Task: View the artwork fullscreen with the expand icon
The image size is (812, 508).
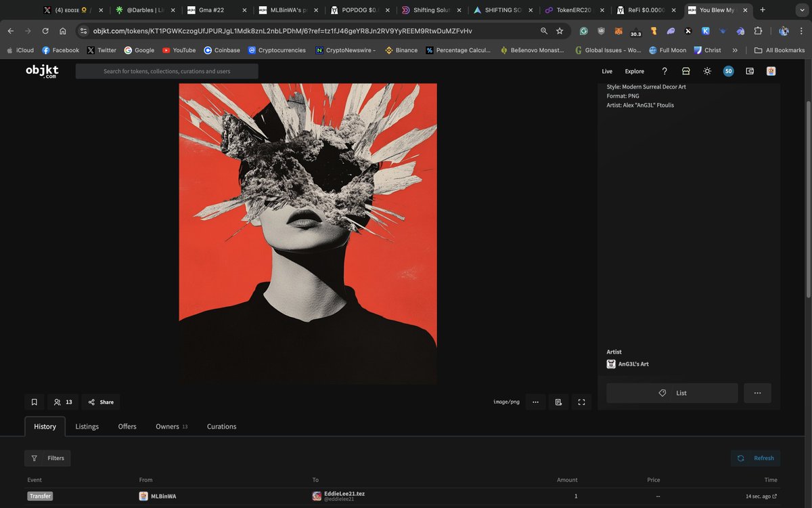Action: tap(581, 402)
